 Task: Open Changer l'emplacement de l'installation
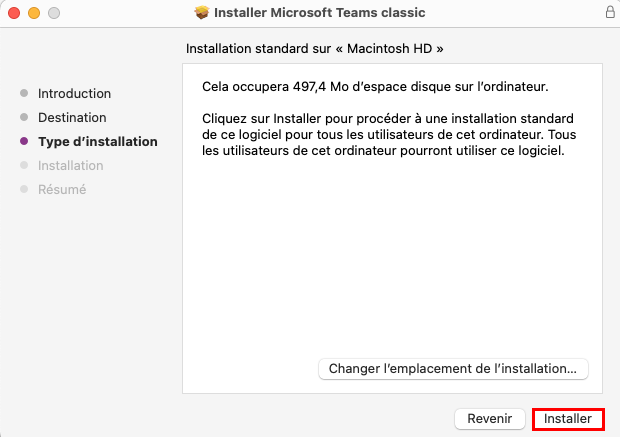(453, 369)
